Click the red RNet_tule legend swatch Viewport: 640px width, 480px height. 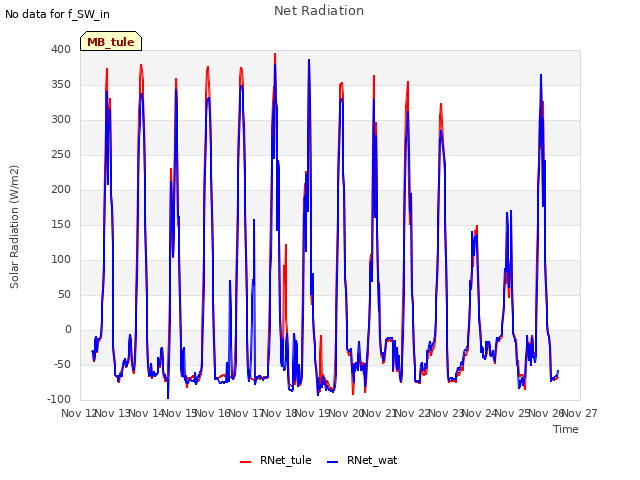(x=245, y=462)
